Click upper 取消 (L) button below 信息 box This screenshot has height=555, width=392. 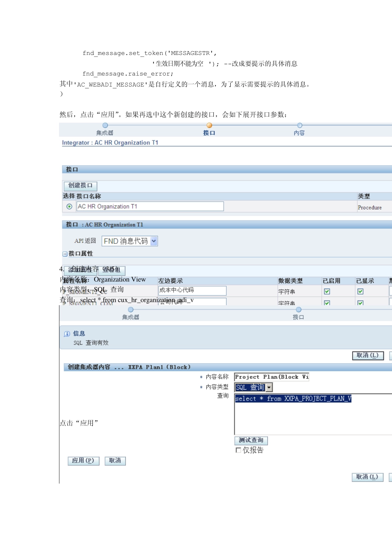pos(368,356)
